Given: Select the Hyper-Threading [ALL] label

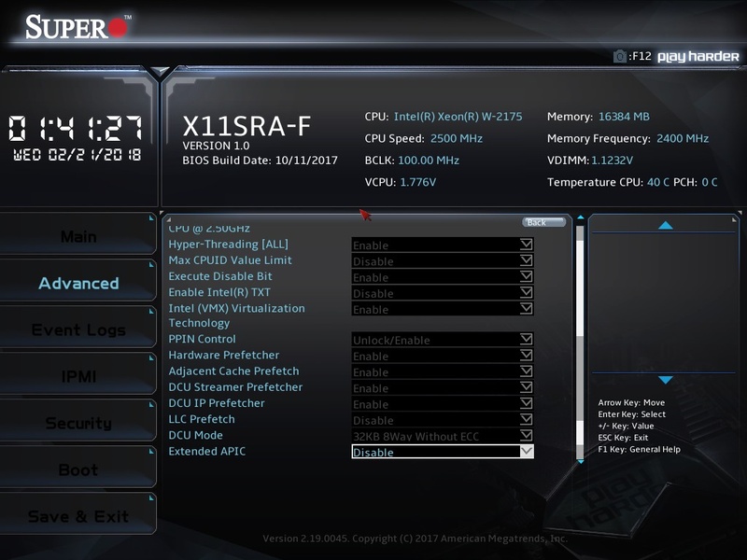Looking at the screenshot, I should pyautogui.click(x=228, y=245).
